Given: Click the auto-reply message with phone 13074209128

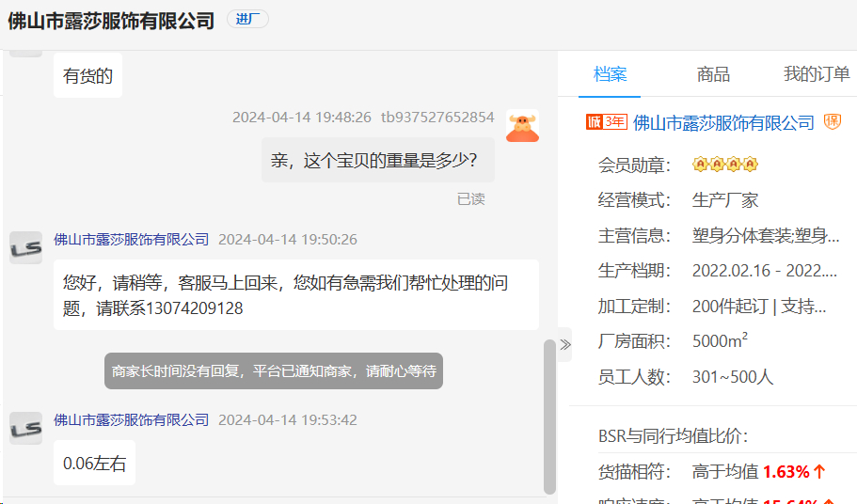Looking at the screenshot, I should click(296, 295).
